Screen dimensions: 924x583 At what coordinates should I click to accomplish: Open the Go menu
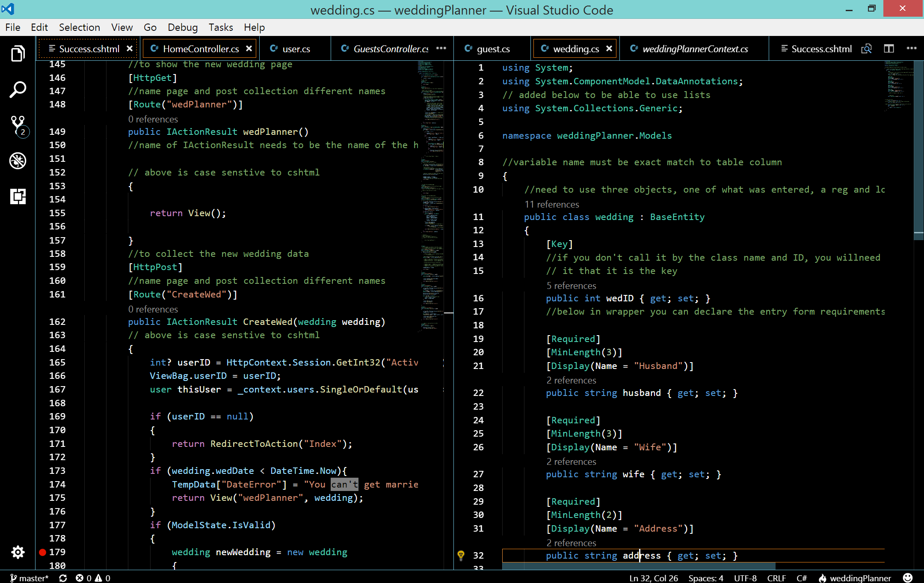150,27
